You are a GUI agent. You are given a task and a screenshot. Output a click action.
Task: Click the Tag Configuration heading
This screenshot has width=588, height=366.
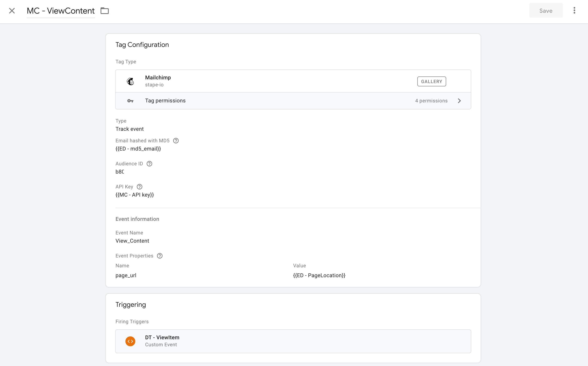(142, 45)
